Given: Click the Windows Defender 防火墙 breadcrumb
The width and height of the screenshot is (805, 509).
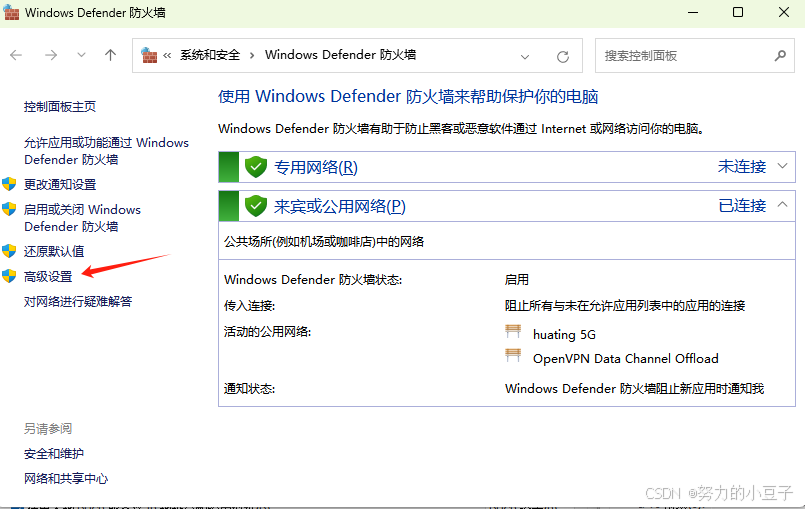Looking at the screenshot, I should (340, 55).
